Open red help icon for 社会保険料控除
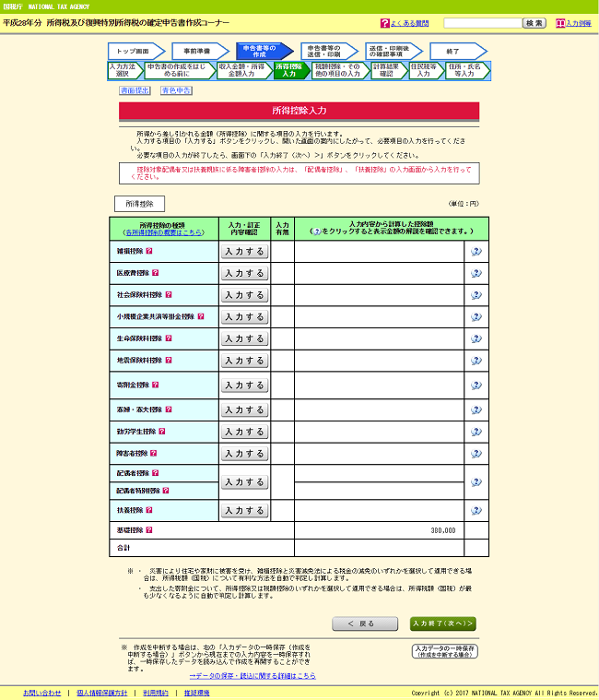 [169, 294]
